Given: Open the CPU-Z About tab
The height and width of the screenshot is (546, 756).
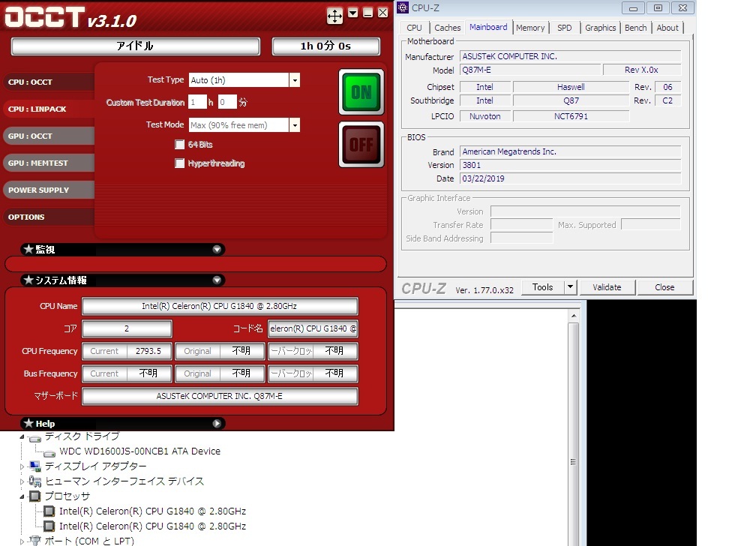Looking at the screenshot, I should coord(667,28).
